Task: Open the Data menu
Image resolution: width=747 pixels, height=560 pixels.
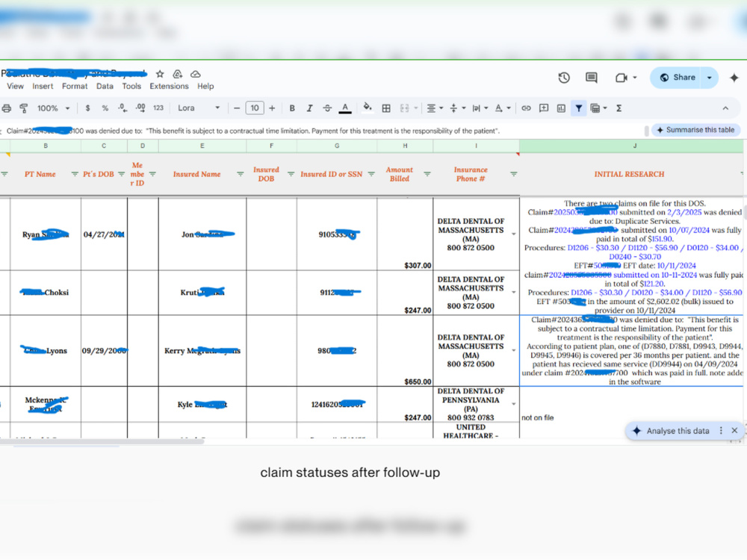Action: coord(105,86)
